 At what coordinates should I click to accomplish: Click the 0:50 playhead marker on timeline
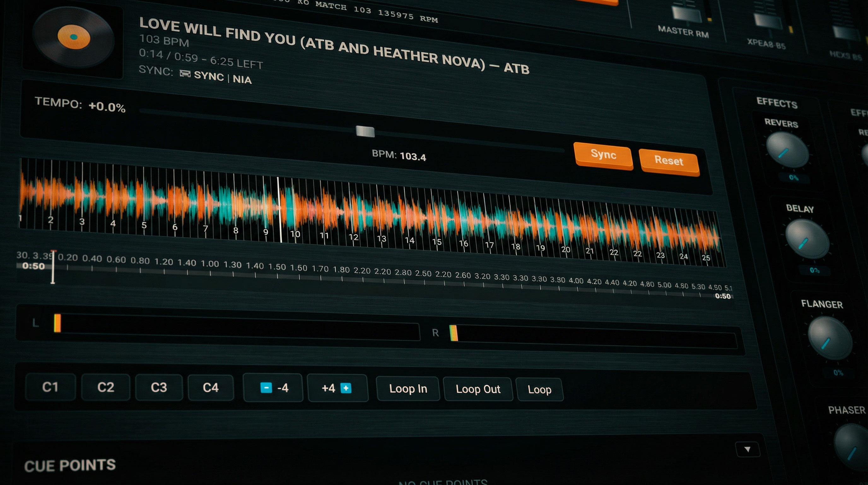tap(53, 266)
